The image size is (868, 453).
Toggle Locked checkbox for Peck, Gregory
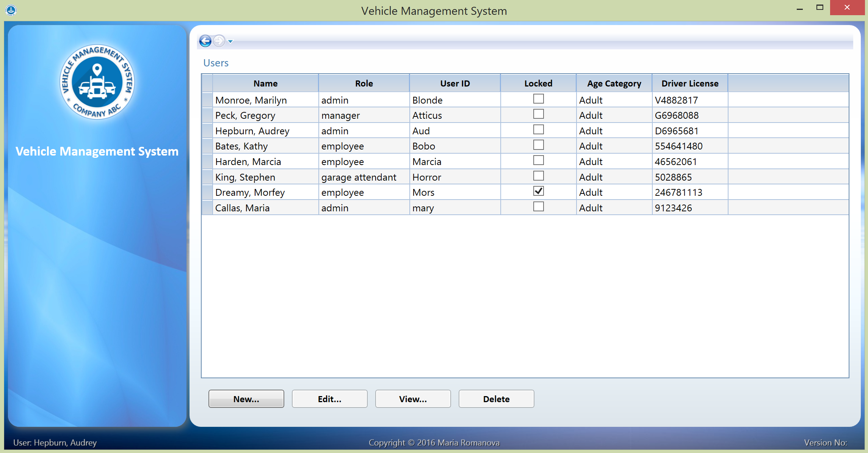point(538,114)
